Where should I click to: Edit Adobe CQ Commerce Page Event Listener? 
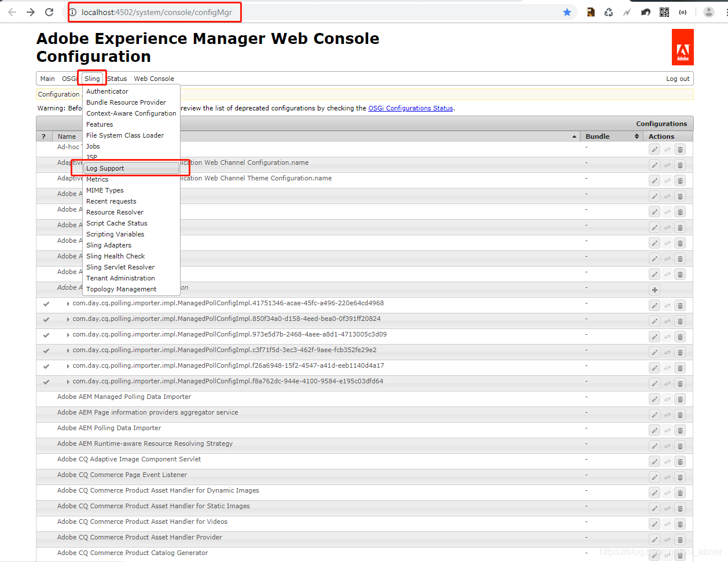click(x=655, y=478)
